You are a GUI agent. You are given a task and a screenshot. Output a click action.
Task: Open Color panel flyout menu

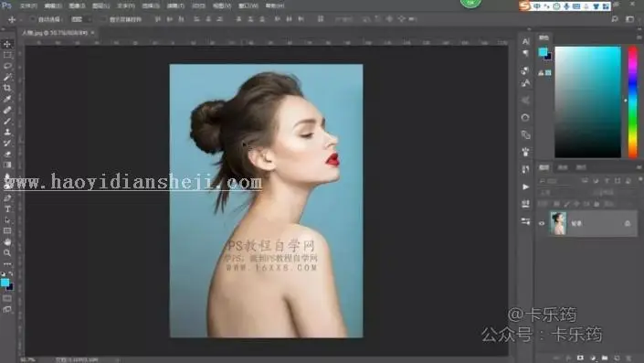(x=639, y=37)
